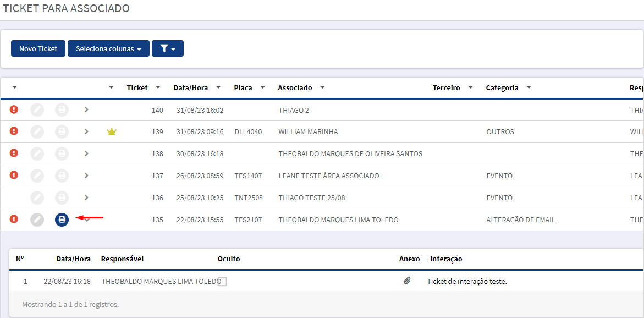Click plate TES1407
The image size is (644, 318).
point(248,176)
